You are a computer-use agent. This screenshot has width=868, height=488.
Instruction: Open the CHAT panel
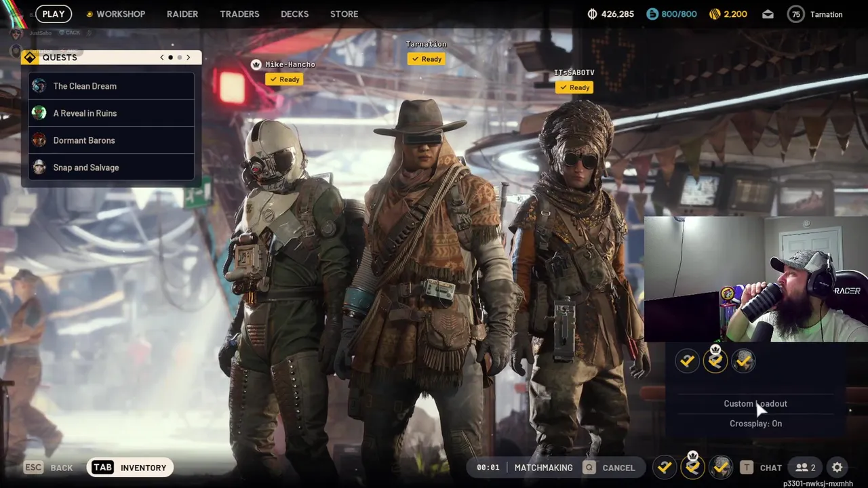point(770,468)
